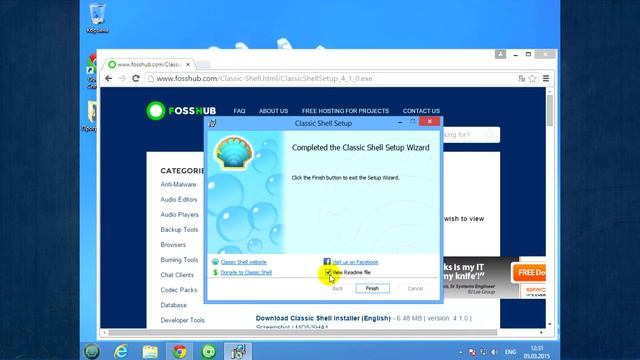The height and width of the screenshot is (360, 640).
Task: Click Chrome's back arrow button
Action: click(x=109, y=78)
